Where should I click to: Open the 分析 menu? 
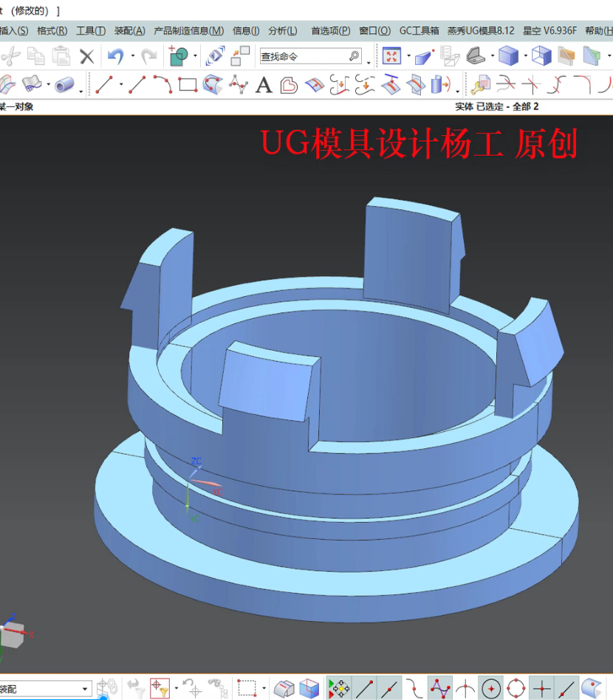click(x=284, y=30)
